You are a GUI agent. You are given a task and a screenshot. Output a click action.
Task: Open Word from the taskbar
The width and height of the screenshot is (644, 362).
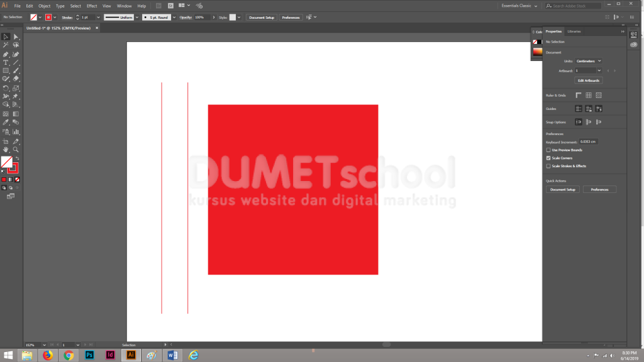172,355
